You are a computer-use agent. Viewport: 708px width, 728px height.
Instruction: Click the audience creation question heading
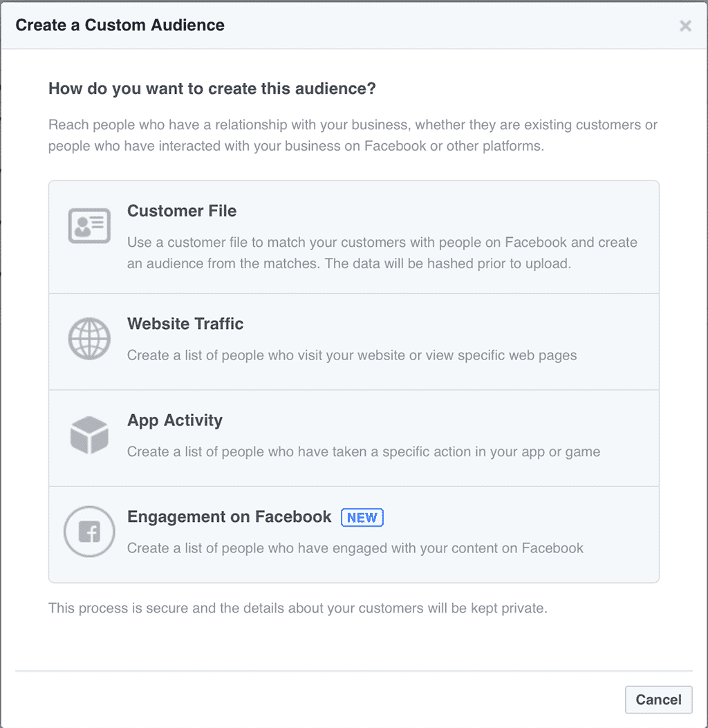[212, 88]
